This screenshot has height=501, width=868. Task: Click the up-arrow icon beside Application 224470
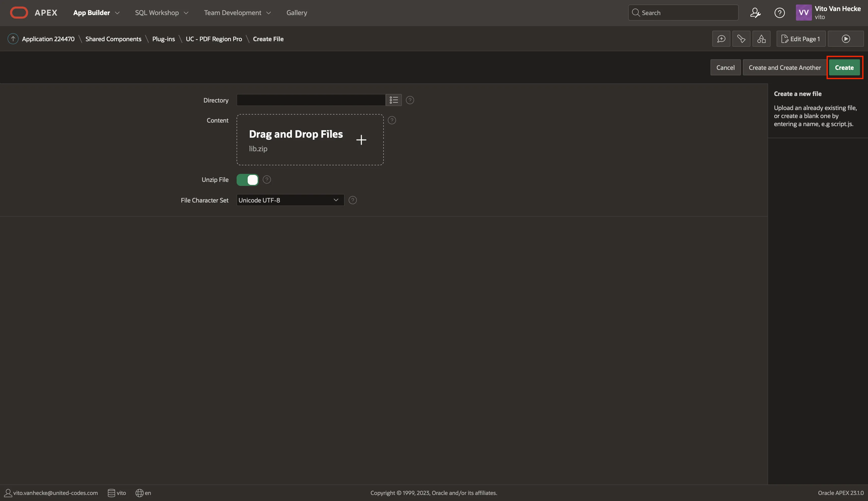click(x=13, y=38)
